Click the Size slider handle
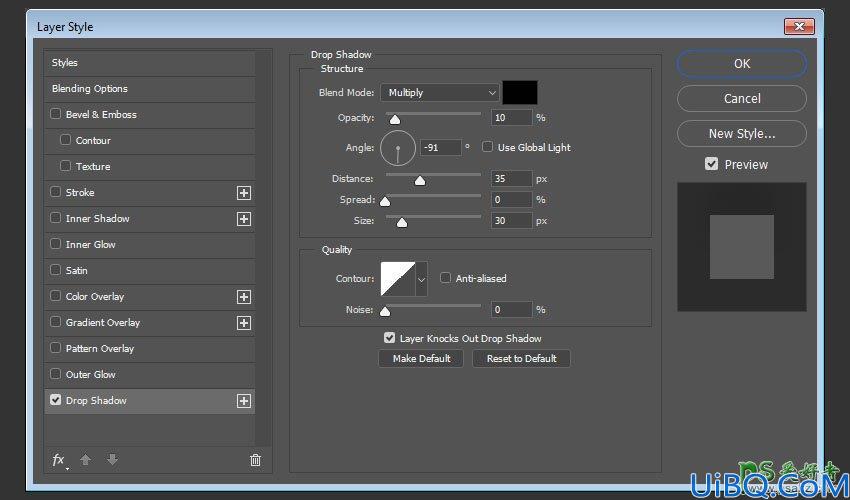The width and height of the screenshot is (850, 500). click(402, 222)
